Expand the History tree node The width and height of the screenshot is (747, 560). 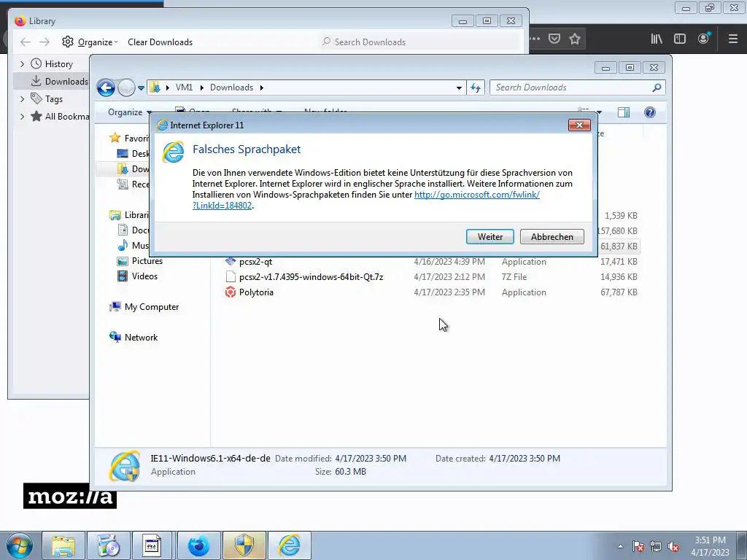click(22, 64)
